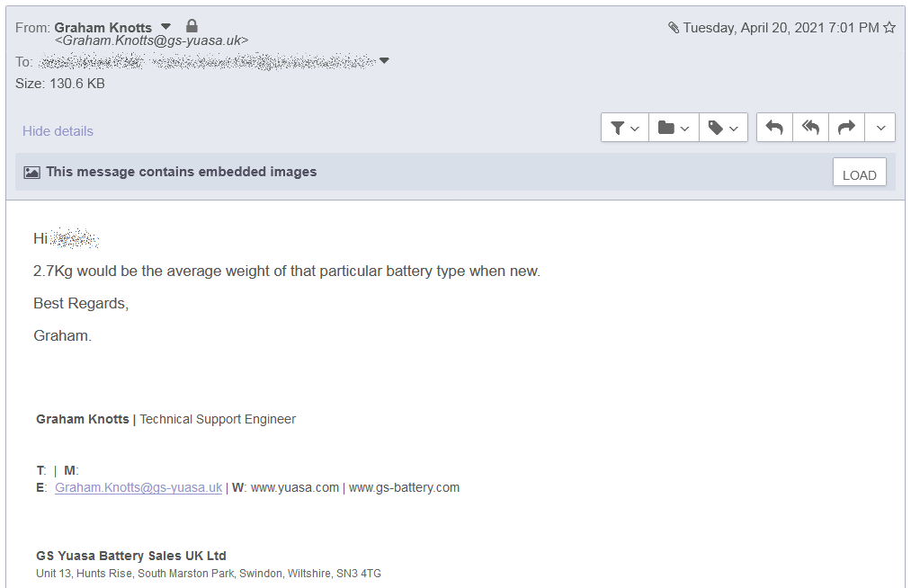Click the Swindon, Wiltshire address line
This screenshot has height=588, width=911.
click(x=209, y=574)
